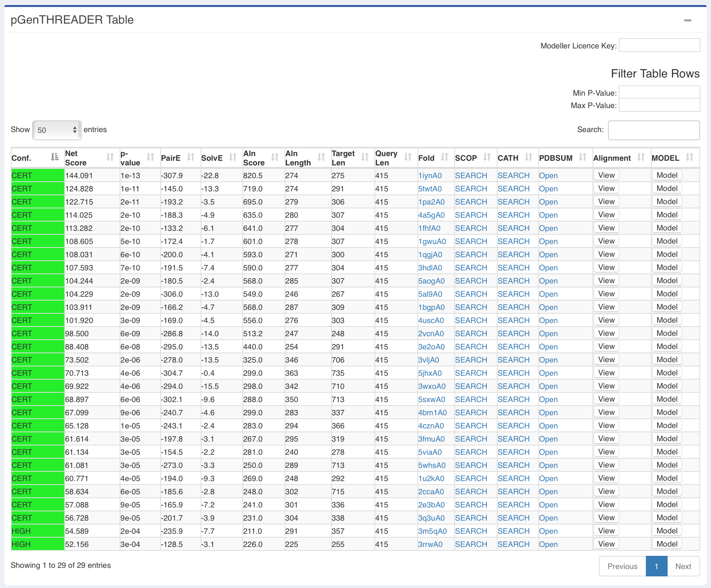Open fold link 5al9A0
The width and height of the screenshot is (711, 588).
[430, 294]
